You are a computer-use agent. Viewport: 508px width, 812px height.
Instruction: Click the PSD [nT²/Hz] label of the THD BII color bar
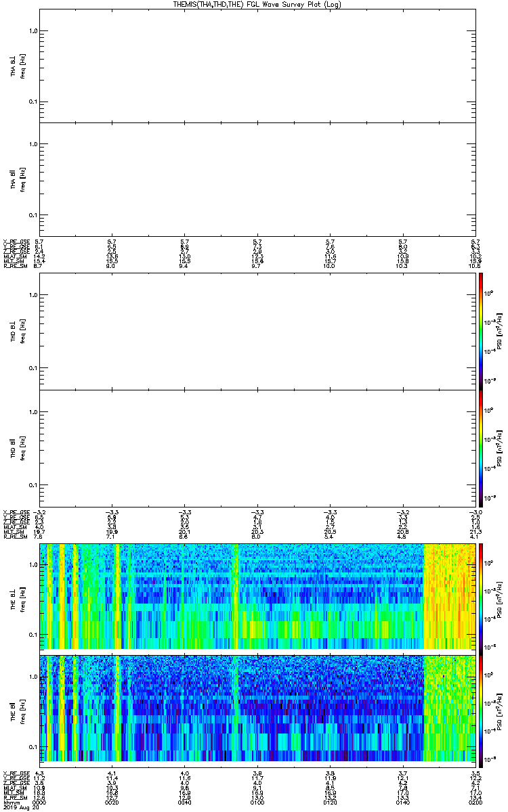[500, 448]
